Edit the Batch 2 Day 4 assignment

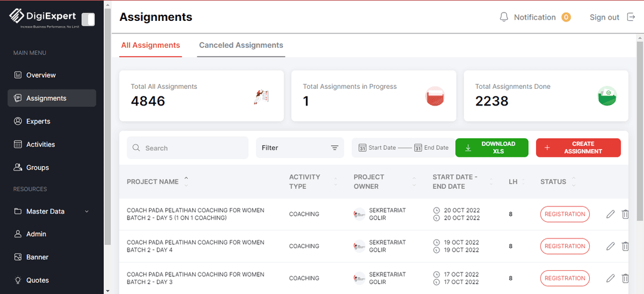(611, 246)
